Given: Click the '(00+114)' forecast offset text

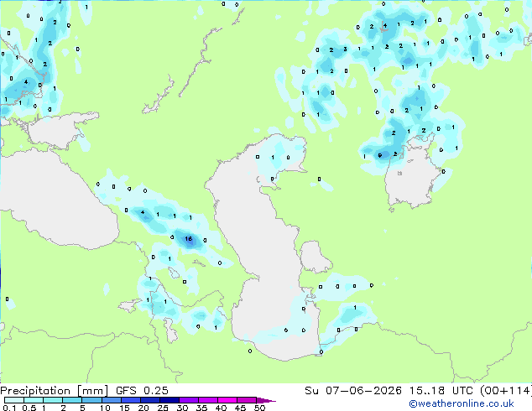Looking at the screenshot, I should [506, 391].
